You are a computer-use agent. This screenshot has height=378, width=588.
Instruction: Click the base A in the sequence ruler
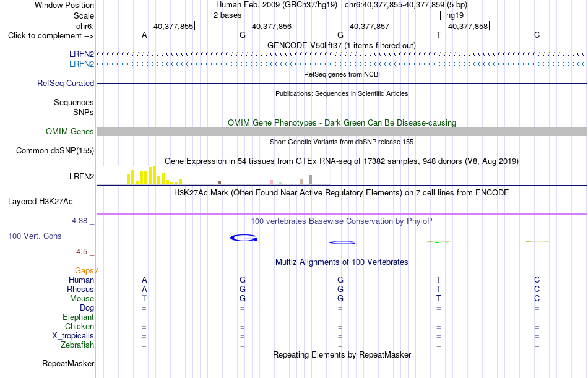144,35
